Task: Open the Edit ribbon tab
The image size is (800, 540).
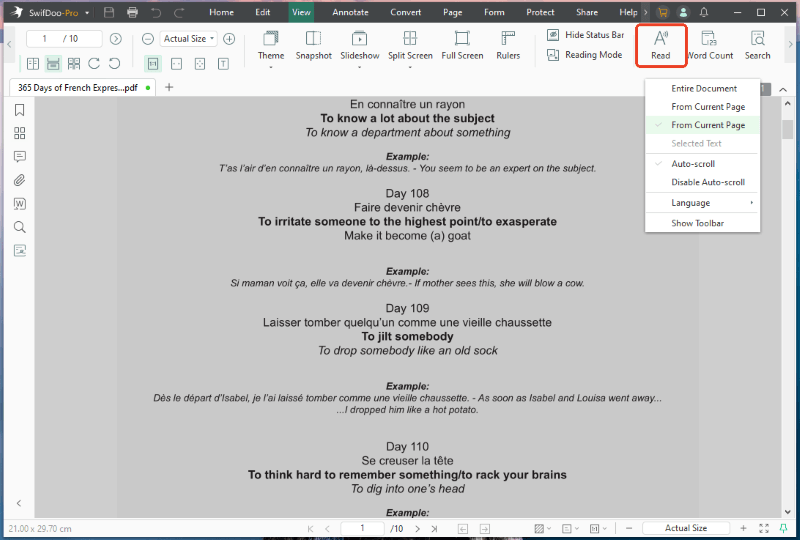Action: 263,12
